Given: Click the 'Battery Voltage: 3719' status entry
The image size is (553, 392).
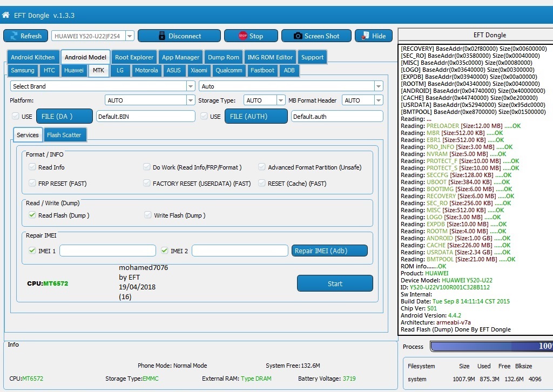Looking at the screenshot, I should tap(327, 379).
